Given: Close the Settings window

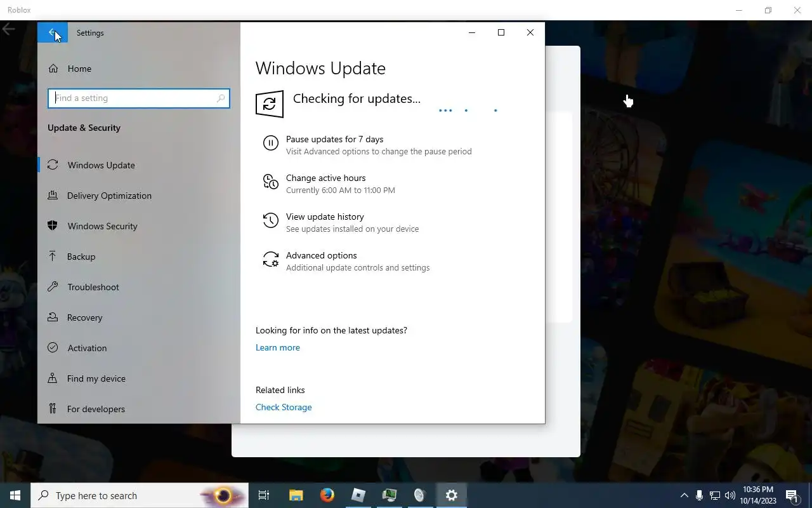Looking at the screenshot, I should 530,32.
